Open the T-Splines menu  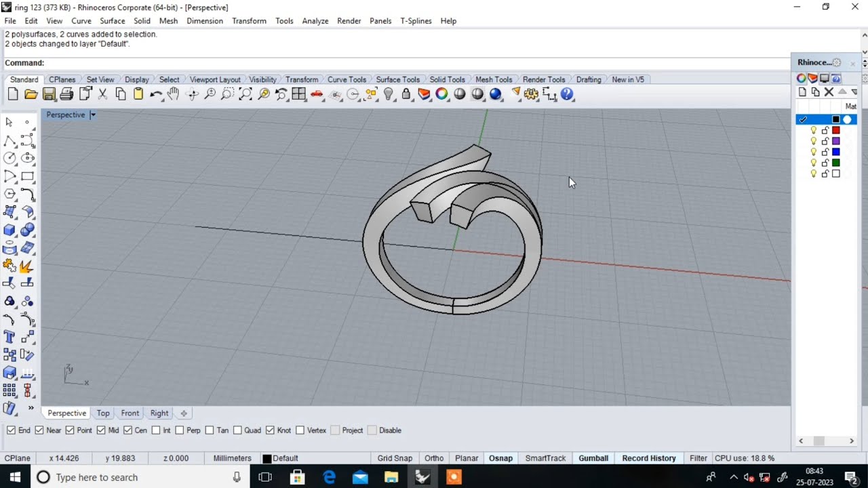pos(416,21)
